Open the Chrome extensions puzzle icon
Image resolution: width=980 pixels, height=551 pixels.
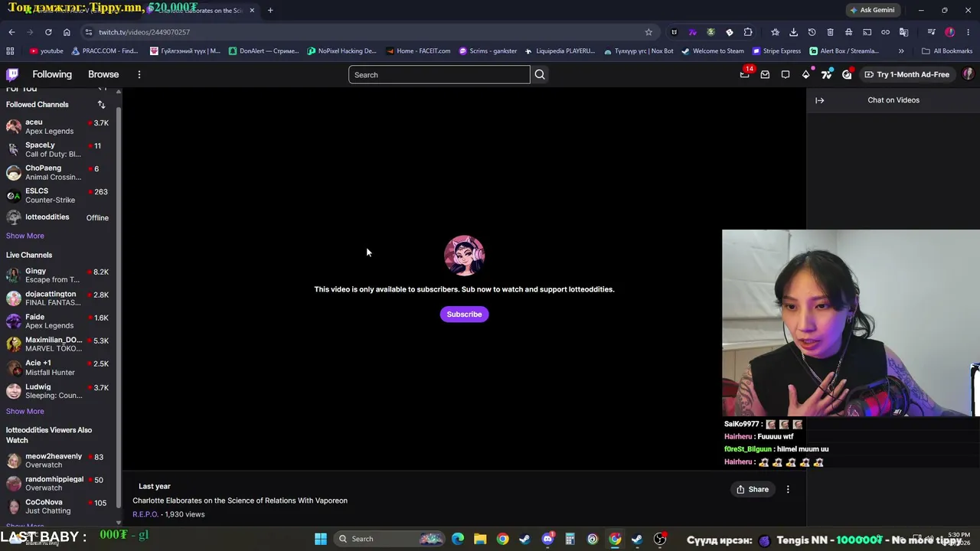tap(748, 32)
